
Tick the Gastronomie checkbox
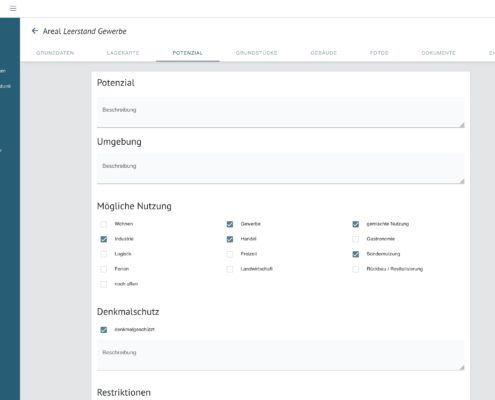tap(356, 239)
